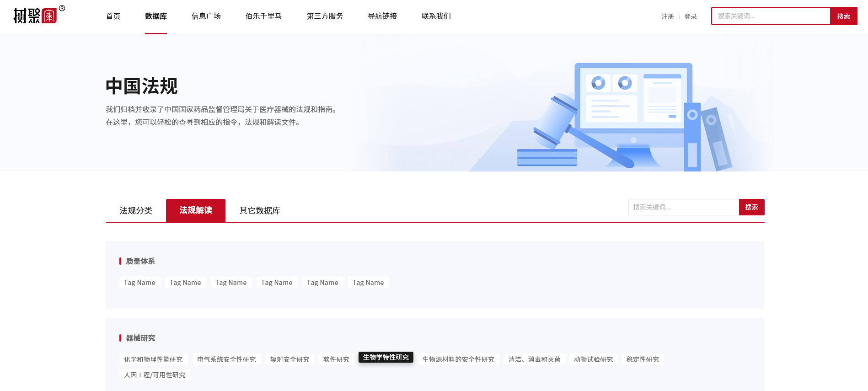Select the 软件研究 tag

pyautogui.click(x=336, y=359)
